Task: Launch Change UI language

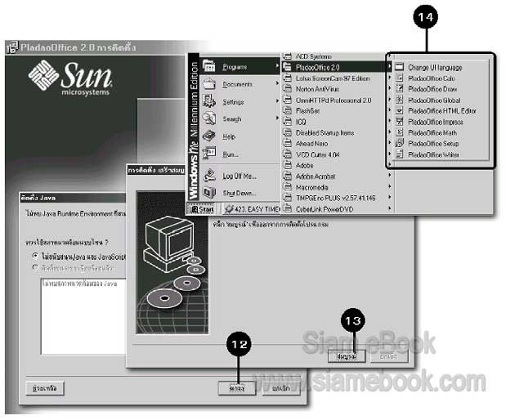Action: [x=441, y=68]
